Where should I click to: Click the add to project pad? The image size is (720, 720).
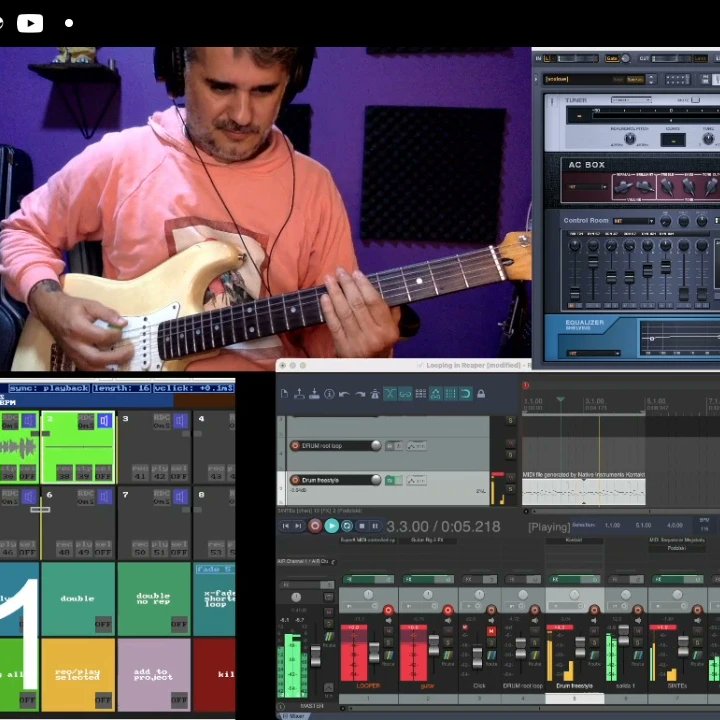(154, 675)
